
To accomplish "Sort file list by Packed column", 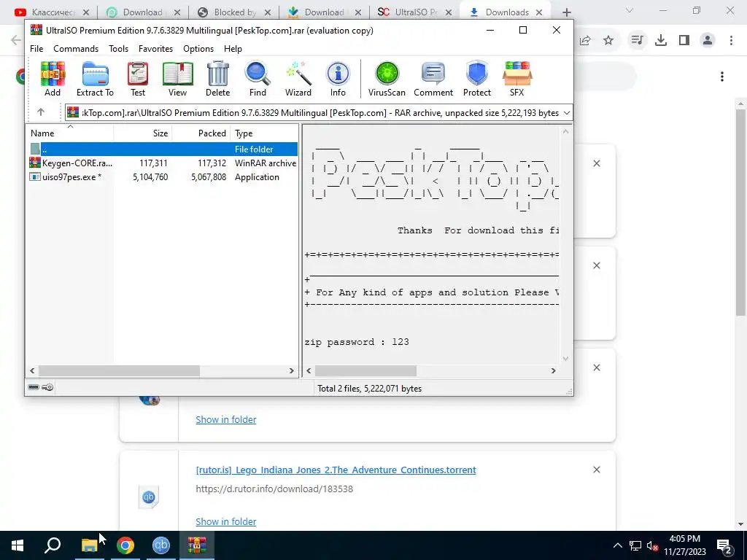I will coord(201,133).
